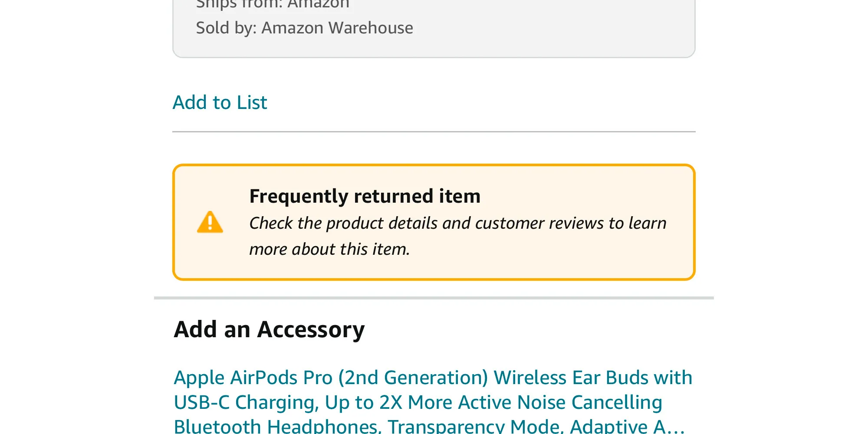Select the Sold by Amazon Warehouse text
This screenshot has width=868, height=434.
(x=304, y=28)
